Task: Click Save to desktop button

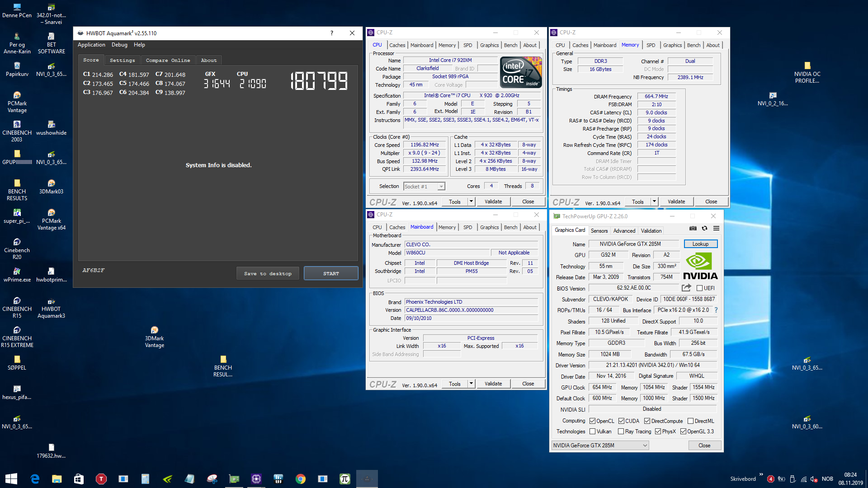Action: (268, 273)
